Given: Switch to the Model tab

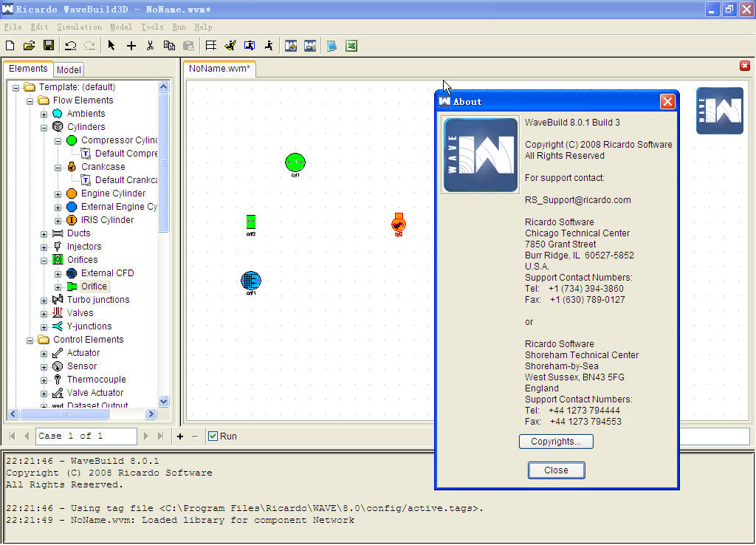Looking at the screenshot, I should (69, 70).
